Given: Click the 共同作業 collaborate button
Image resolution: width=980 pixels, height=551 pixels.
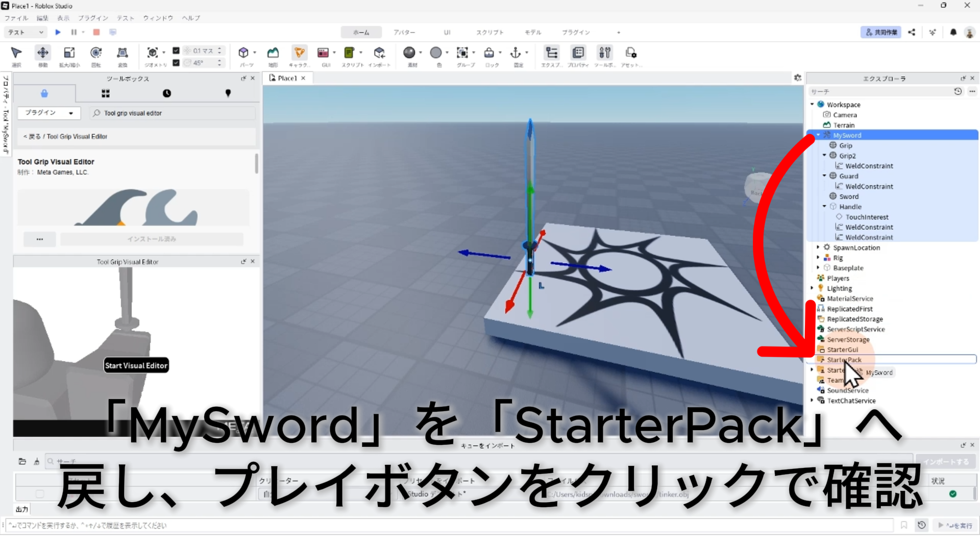Looking at the screenshot, I should click(x=880, y=32).
